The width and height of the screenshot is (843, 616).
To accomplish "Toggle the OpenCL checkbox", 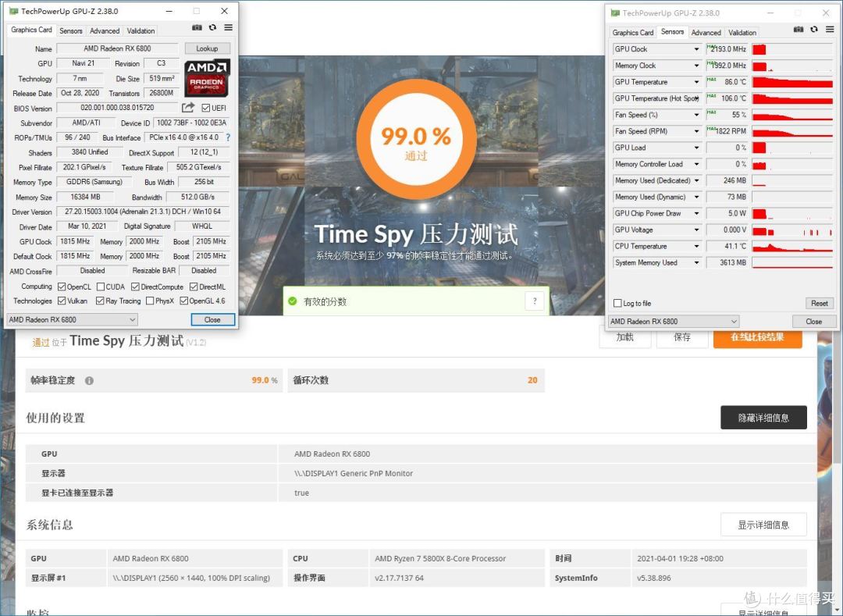I will click(62, 287).
